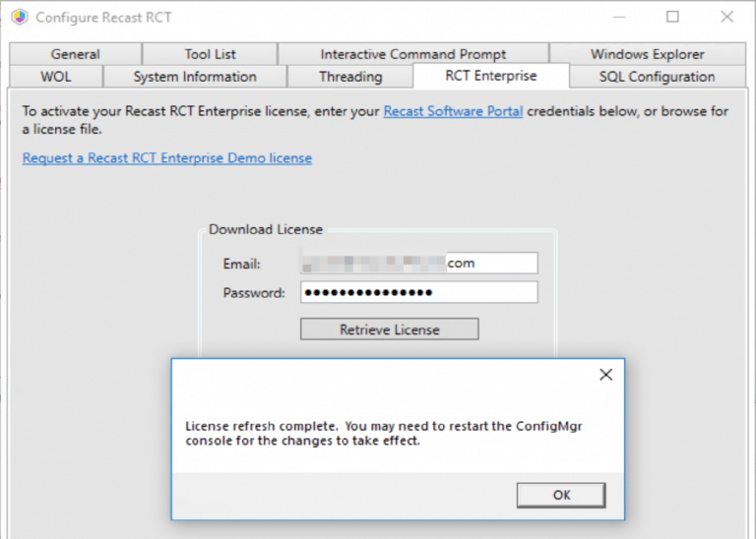The width and height of the screenshot is (756, 539).
Task: Click the Recast RCT app icon in title bar
Action: click(x=19, y=18)
